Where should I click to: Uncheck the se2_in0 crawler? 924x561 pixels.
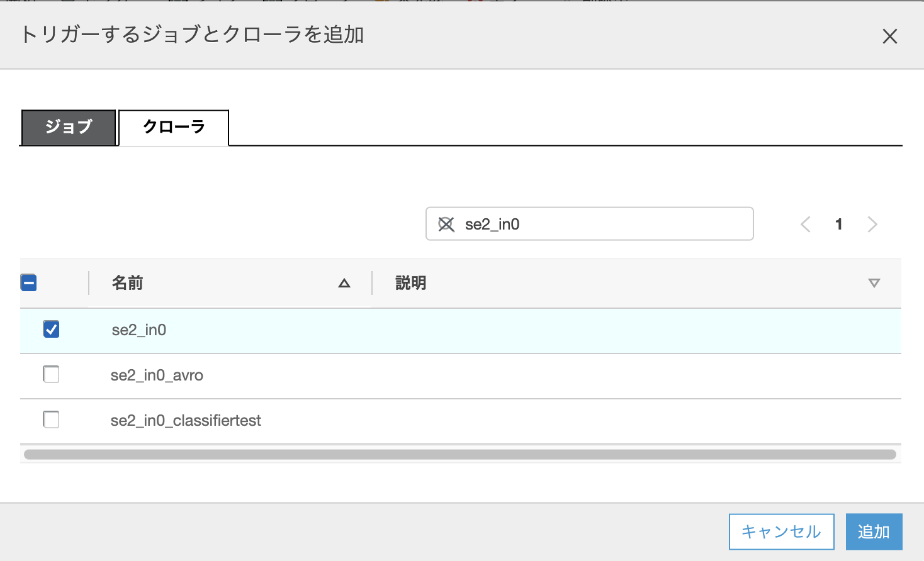pyautogui.click(x=51, y=329)
